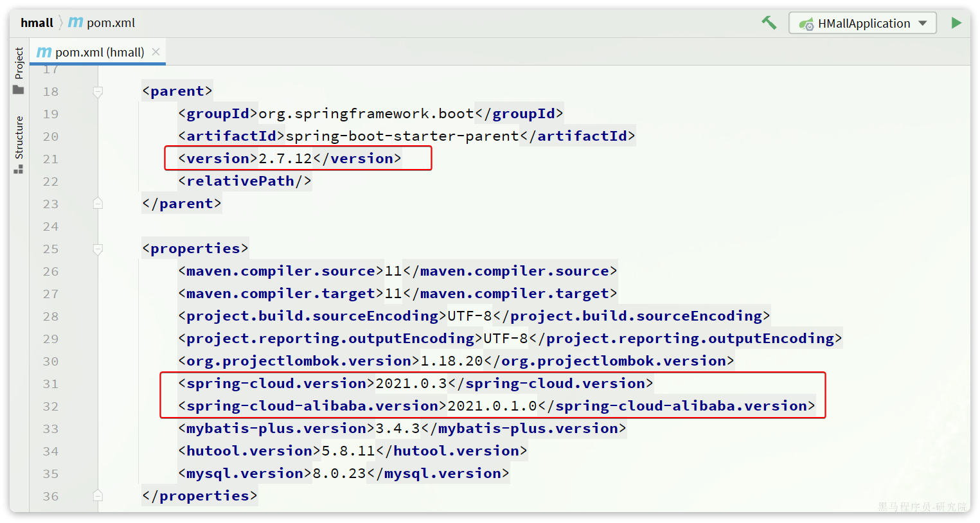Screen dimensions: 980x523
Task: Click the hmall breadcrumb in navigation bar
Action: pos(37,22)
